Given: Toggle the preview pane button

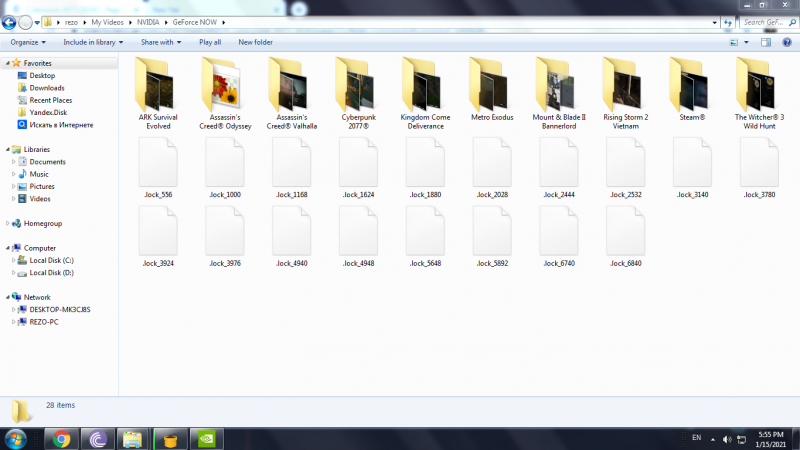Looking at the screenshot, I should click(x=766, y=42).
